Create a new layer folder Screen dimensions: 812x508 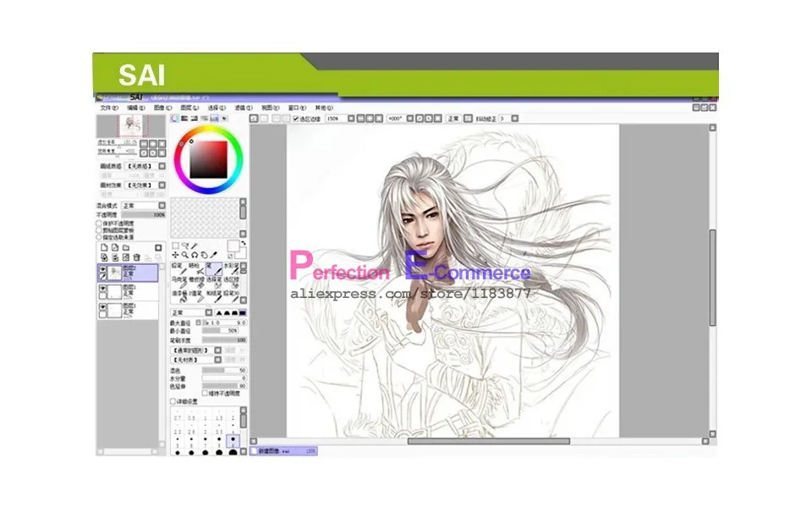coord(126,247)
